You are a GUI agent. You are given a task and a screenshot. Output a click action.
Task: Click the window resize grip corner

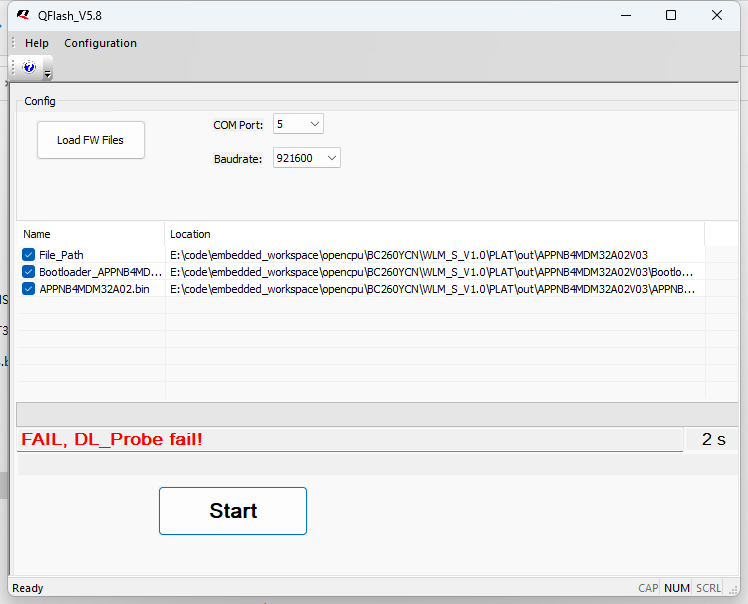pos(733,591)
